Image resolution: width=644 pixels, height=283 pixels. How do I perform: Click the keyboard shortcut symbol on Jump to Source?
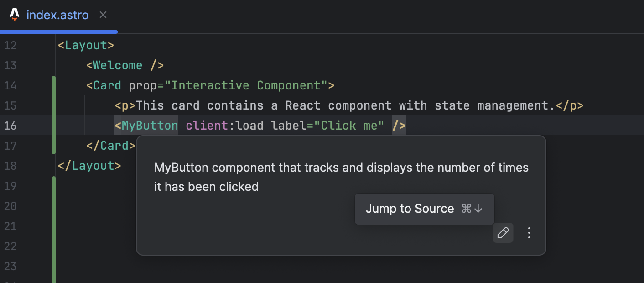[x=472, y=209]
